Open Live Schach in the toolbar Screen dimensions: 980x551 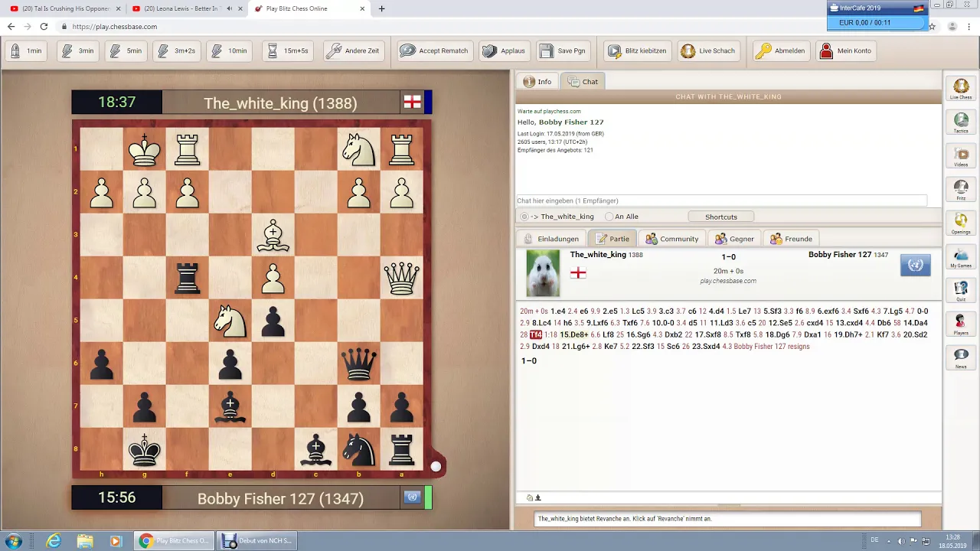click(x=709, y=51)
